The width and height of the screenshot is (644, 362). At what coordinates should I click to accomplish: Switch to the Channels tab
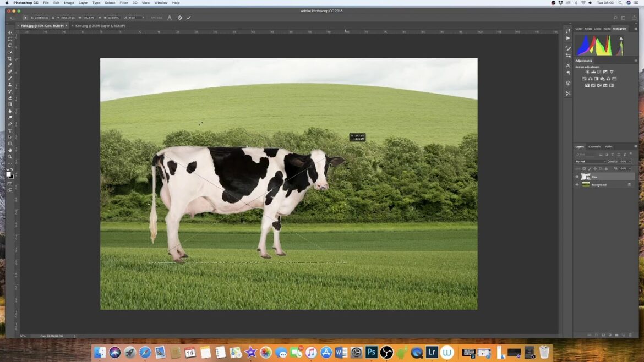click(x=594, y=146)
